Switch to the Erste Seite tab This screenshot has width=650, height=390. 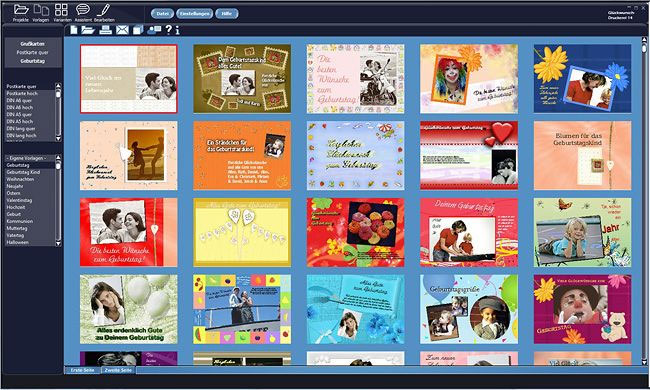point(82,370)
